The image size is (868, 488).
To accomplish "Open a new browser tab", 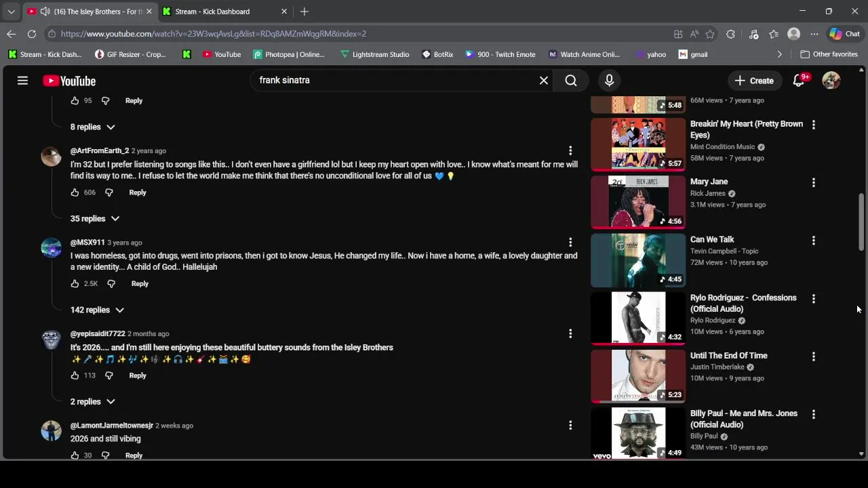I will [x=304, y=12].
